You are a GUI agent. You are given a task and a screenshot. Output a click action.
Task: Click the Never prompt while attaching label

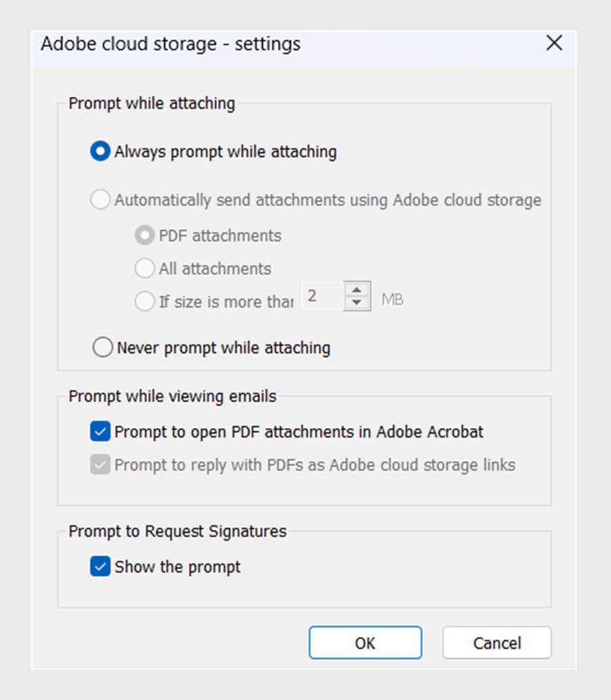[224, 348]
